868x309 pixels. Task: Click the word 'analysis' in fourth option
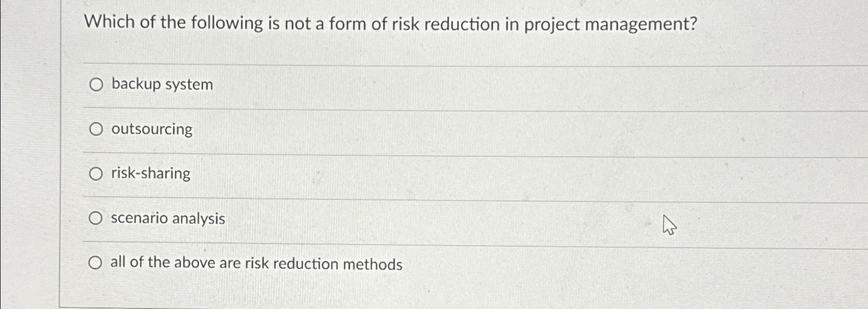[198, 219]
